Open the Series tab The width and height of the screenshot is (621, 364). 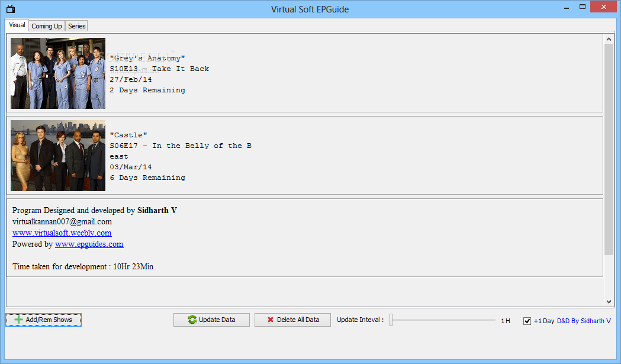(x=76, y=26)
